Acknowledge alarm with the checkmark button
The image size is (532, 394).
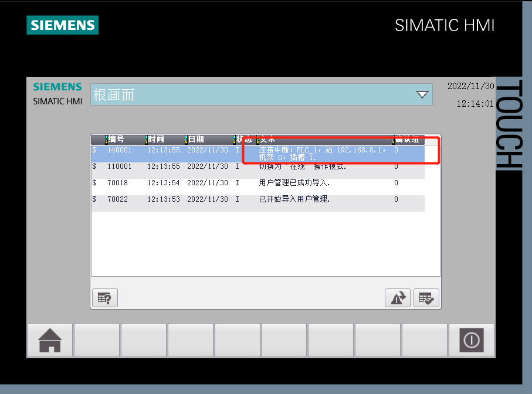pos(426,298)
